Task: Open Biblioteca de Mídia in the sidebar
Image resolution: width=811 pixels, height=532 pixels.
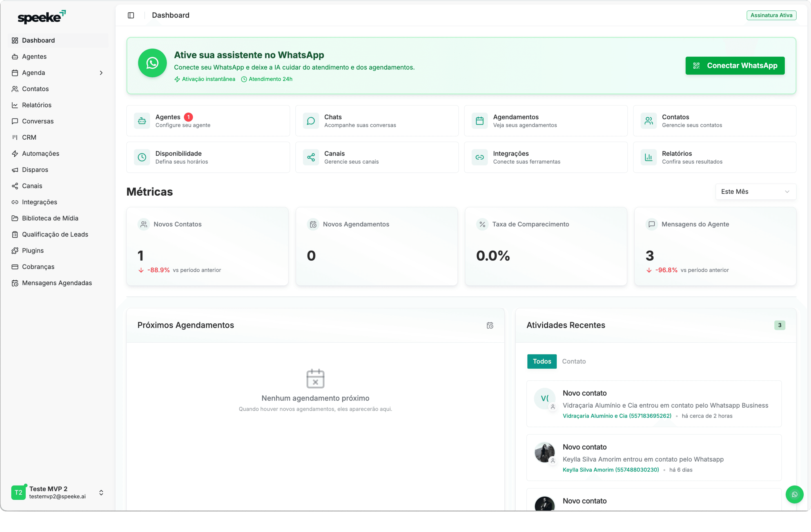Action: pos(58,218)
